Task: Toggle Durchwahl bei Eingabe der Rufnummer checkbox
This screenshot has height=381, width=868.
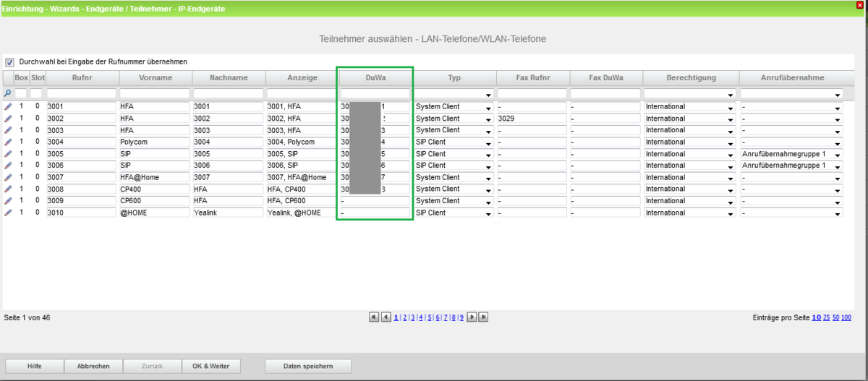Action: [x=10, y=62]
